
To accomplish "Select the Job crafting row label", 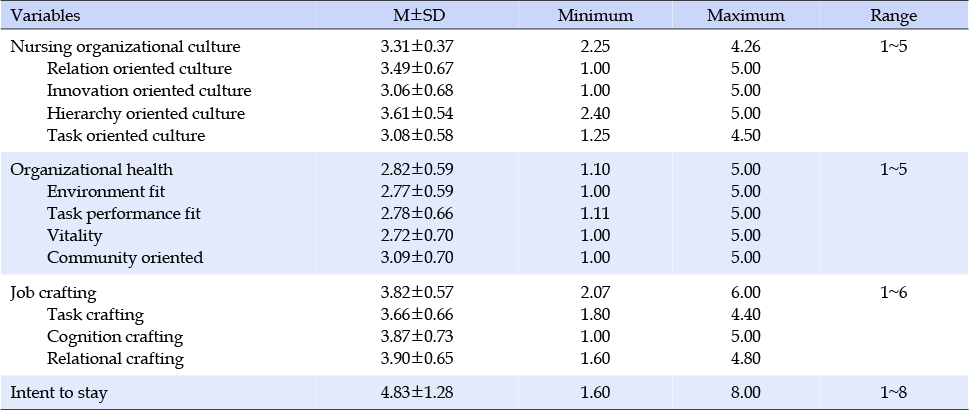I will [x=53, y=294].
